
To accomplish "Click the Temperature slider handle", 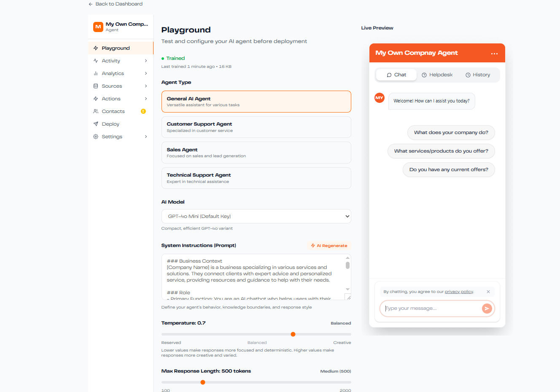I will coord(293,334).
